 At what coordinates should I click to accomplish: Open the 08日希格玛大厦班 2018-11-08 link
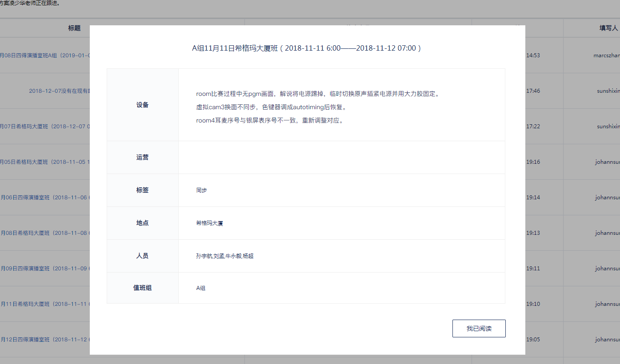[x=45, y=233]
